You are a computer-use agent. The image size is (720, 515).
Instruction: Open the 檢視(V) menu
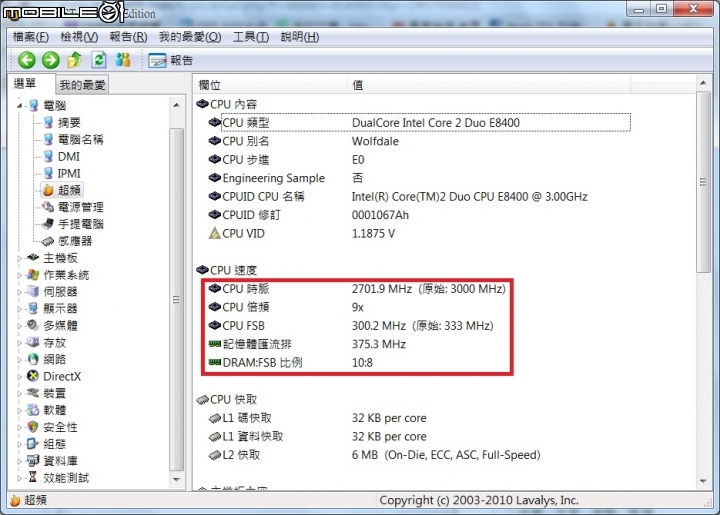pyautogui.click(x=79, y=37)
